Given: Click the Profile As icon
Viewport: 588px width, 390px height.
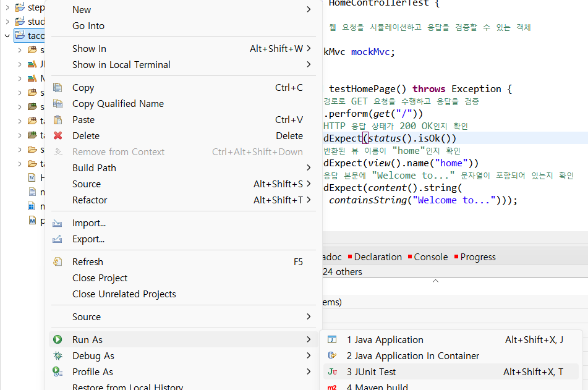Looking at the screenshot, I should pyautogui.click(x=58, y=371).
